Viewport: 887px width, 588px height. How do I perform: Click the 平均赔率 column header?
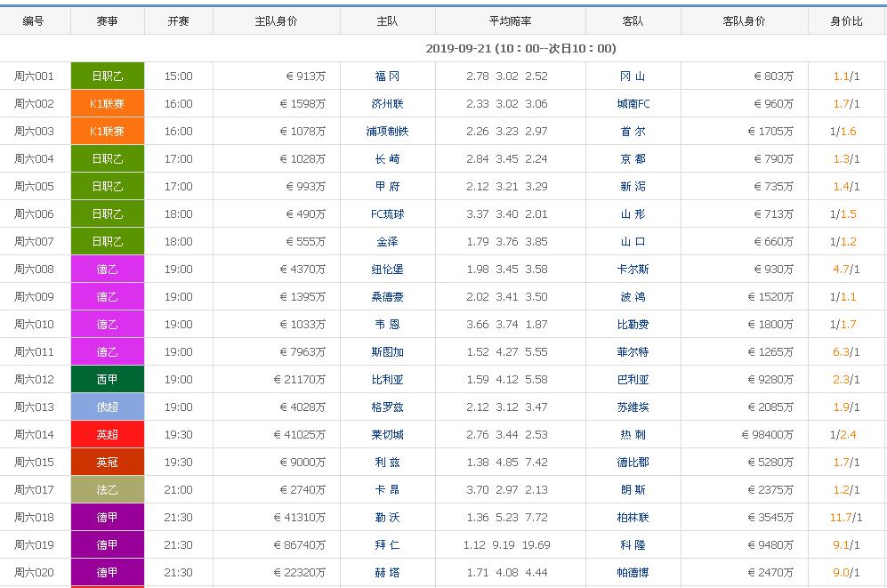click(511, 21)
